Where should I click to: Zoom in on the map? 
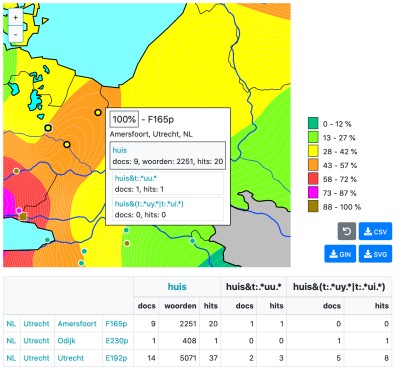click(15, 17)
